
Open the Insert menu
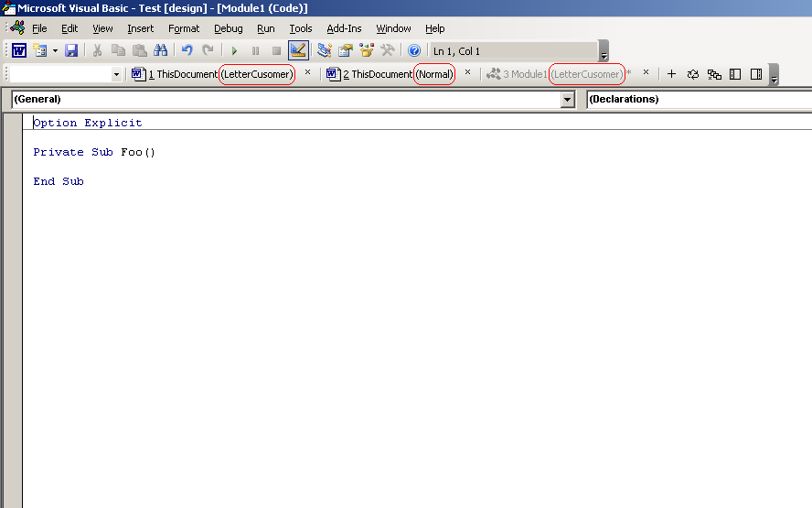click(x=140, y=28)
